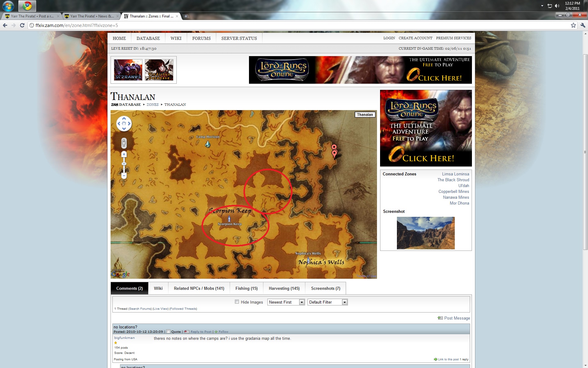Click ZONES in the breadcrumb
This screenshot has width=588, height=368.
click(153, 105)
